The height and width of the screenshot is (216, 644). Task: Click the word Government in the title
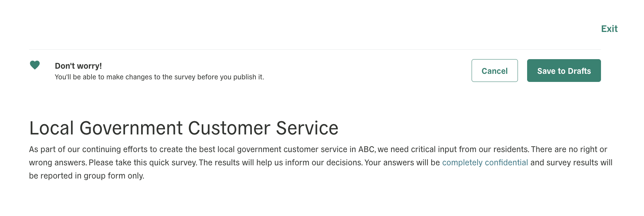point(131,128)
